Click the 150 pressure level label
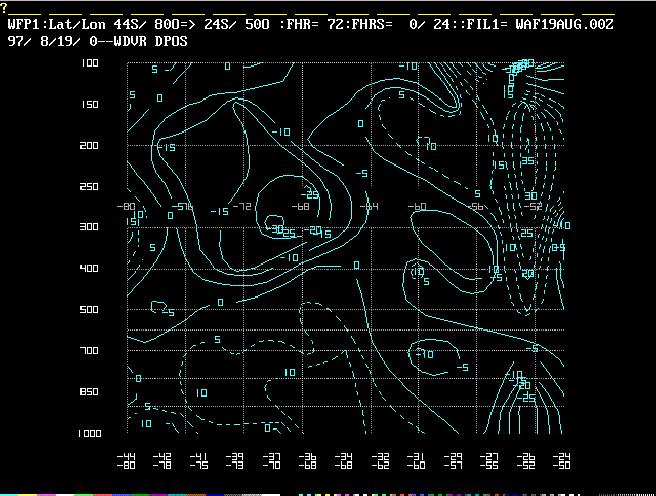The height and width of the screenshot is (496, 656). 90,105
